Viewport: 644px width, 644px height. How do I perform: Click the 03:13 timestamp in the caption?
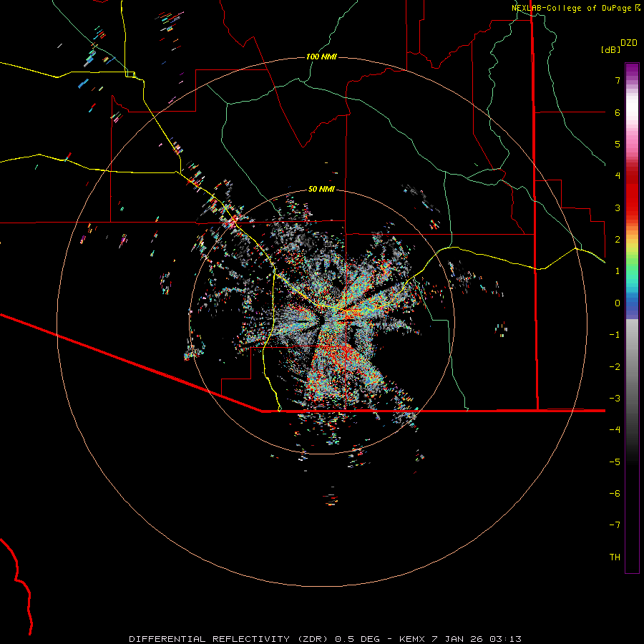pos(506,639)
